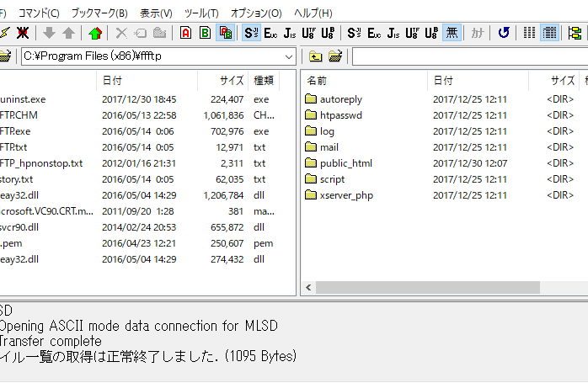
Task: Open the オプション(O) menu
Action: 256,13
